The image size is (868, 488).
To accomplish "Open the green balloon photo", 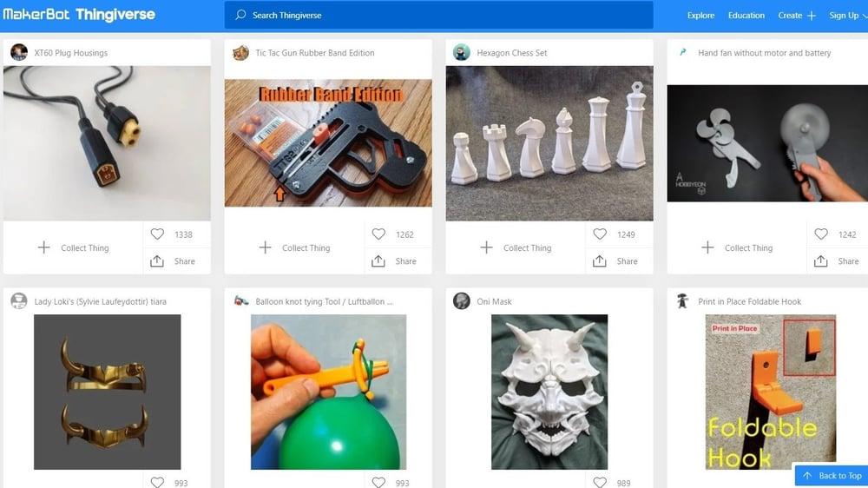I will click(x=328, y=392).
